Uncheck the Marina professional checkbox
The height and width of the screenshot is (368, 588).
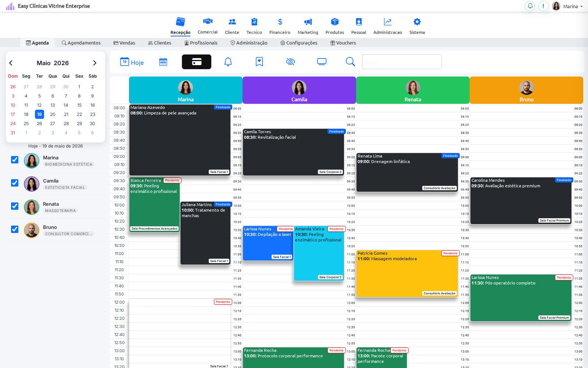point(15,160)
